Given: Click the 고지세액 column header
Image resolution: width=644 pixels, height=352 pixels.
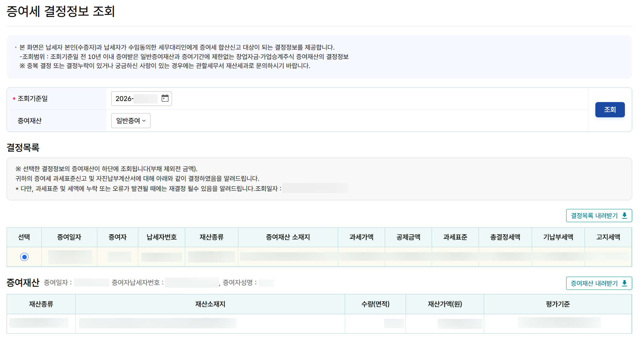Looking at the screenshot, I should click(x=608, y=237).
